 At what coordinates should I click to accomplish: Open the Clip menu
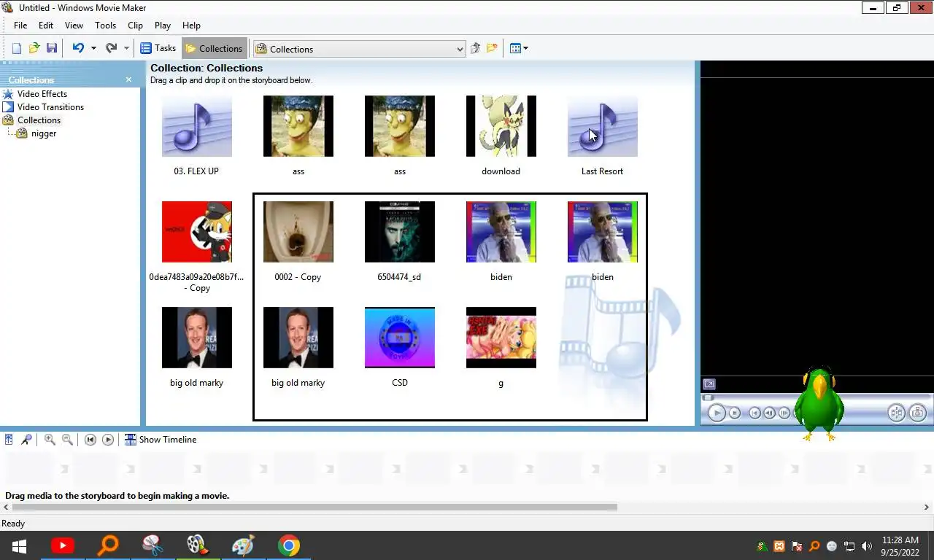click(x=135, y=25)
